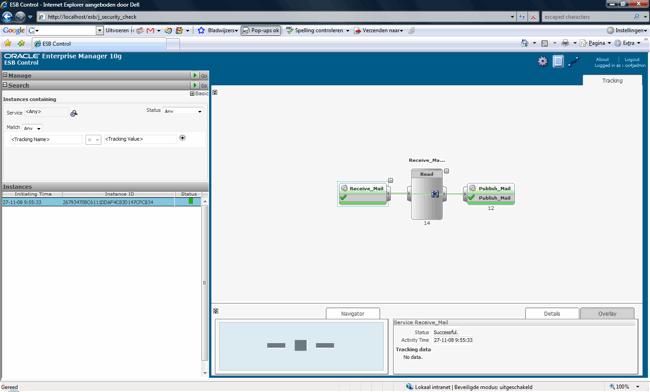
Task: Collapse the Manage section expander
Action: point(5,75)
